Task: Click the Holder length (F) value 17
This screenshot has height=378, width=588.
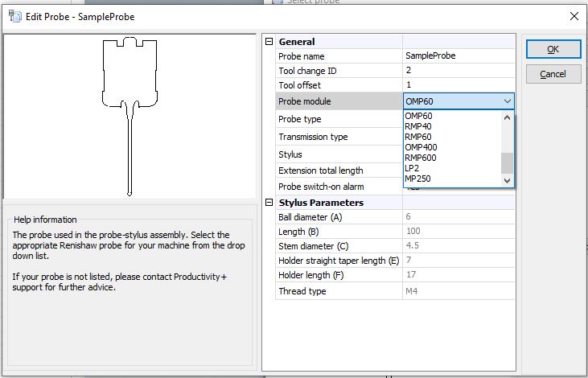Action: [458, 275]
